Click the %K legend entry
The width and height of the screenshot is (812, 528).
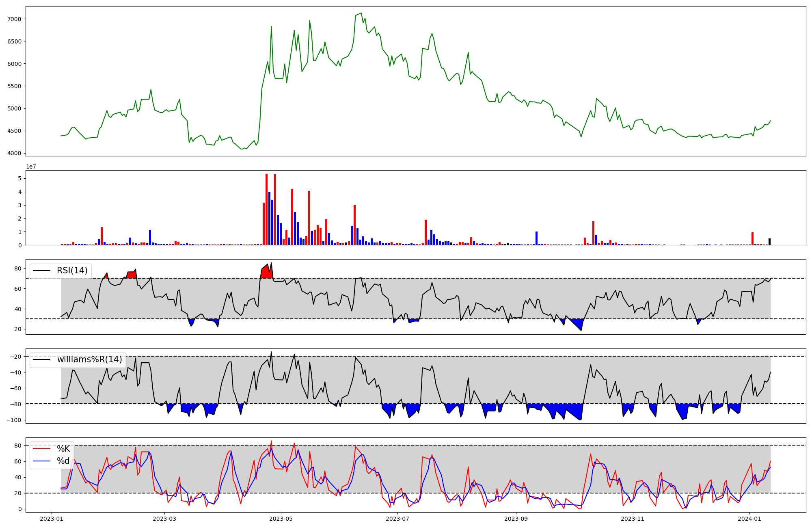pos(63,449)
